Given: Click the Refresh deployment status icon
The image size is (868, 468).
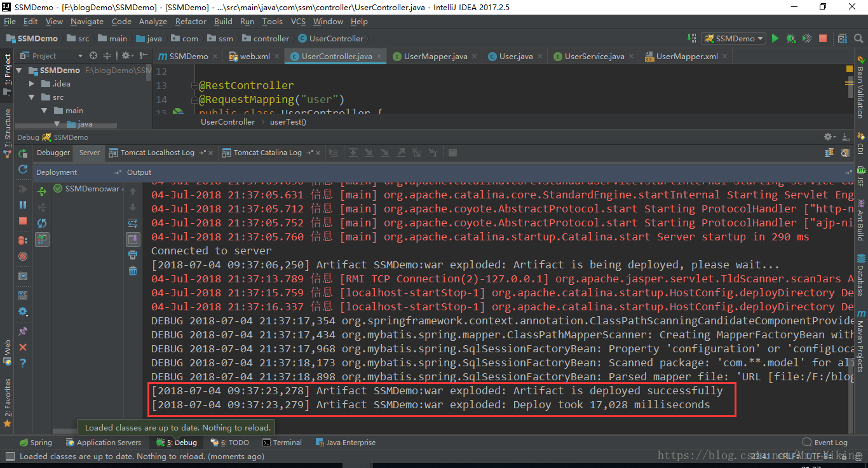Looking at the screenshot, I should coord(42,223).
